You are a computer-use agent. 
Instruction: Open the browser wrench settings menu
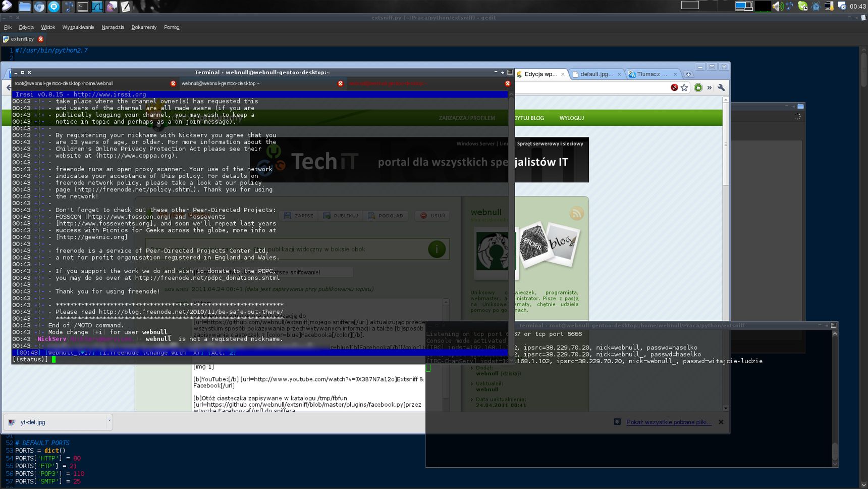[x=721, y=87]
